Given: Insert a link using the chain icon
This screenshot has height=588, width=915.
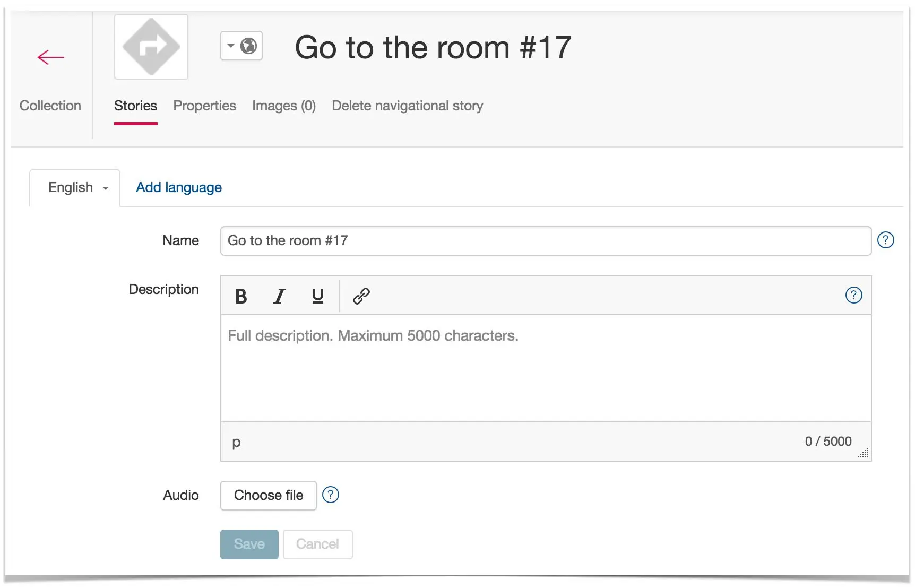Looking at the screenshot, I should (361, 296).
